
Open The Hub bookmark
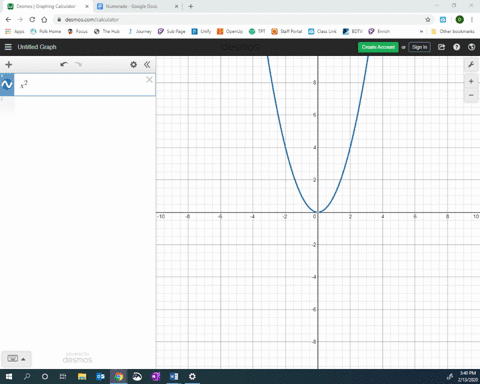pyautogui.click(x=107, y=31)
